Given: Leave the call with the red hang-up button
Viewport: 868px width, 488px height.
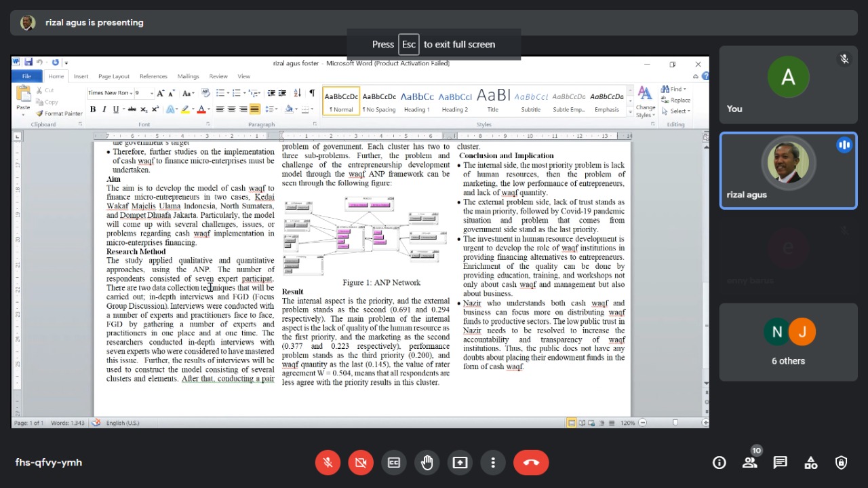Looking at the screenshot, I should pos(531,463).
